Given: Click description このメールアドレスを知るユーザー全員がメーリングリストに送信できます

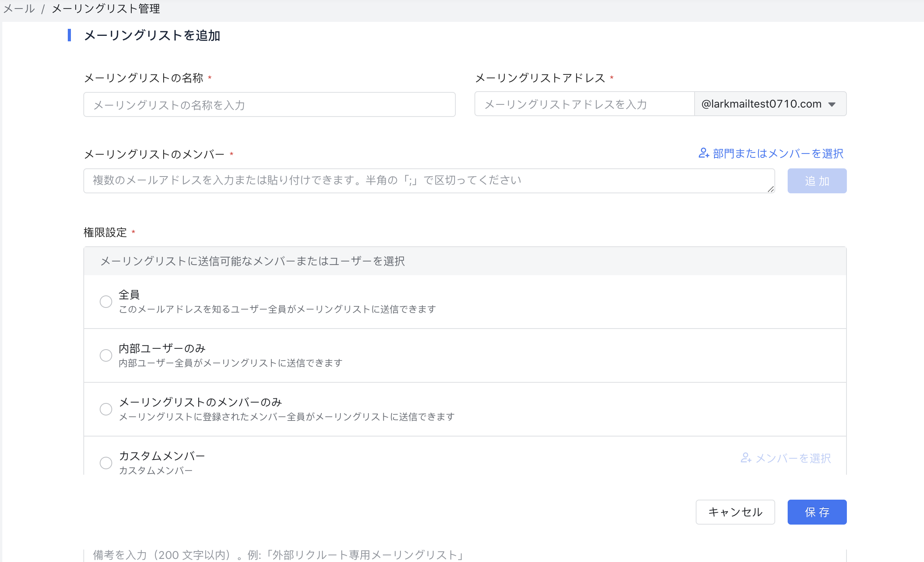Looking at the screenshot, I should [x=277, y=309].
